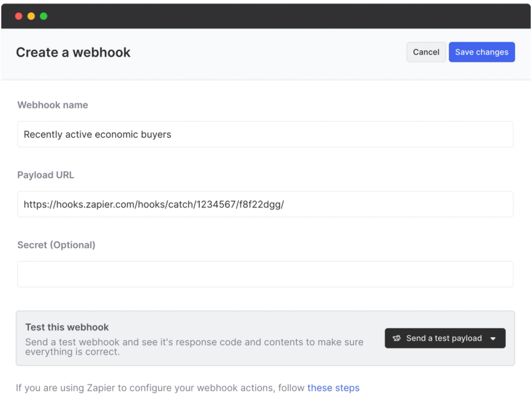Place cursor in the Zapier hooks URL
The image size is (532, 405).
(152, 204)
